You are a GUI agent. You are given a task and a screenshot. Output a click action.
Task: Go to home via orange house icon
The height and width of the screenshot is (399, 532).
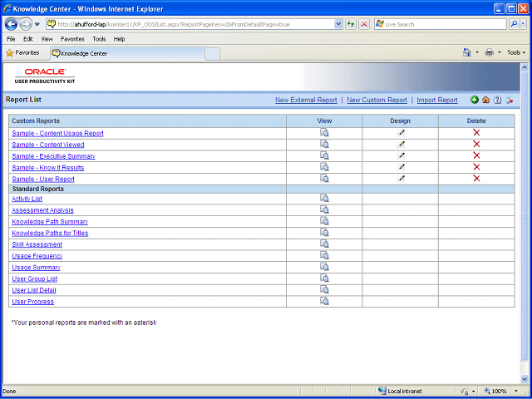485,100
